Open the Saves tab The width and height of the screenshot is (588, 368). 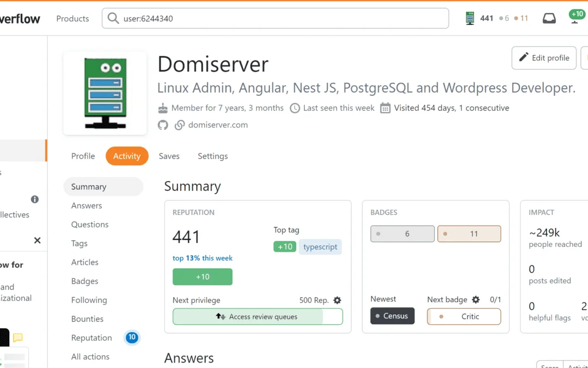[x=169, y=156]
